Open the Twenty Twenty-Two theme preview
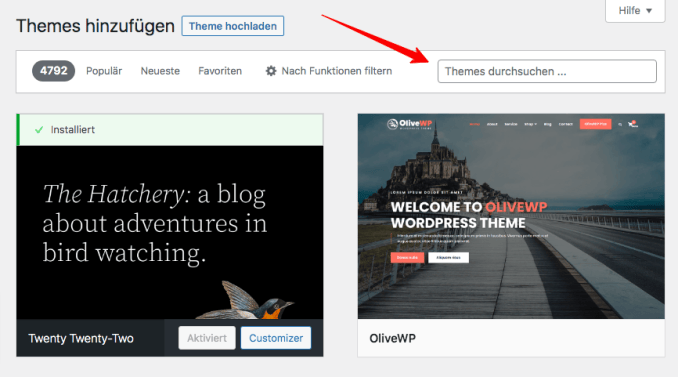The height and width of the screenshot is (377, 678). [170, 233]
